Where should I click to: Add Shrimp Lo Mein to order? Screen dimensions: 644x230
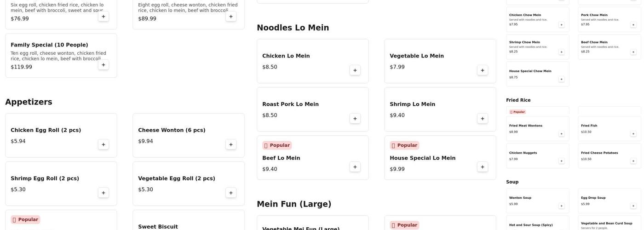482,119
